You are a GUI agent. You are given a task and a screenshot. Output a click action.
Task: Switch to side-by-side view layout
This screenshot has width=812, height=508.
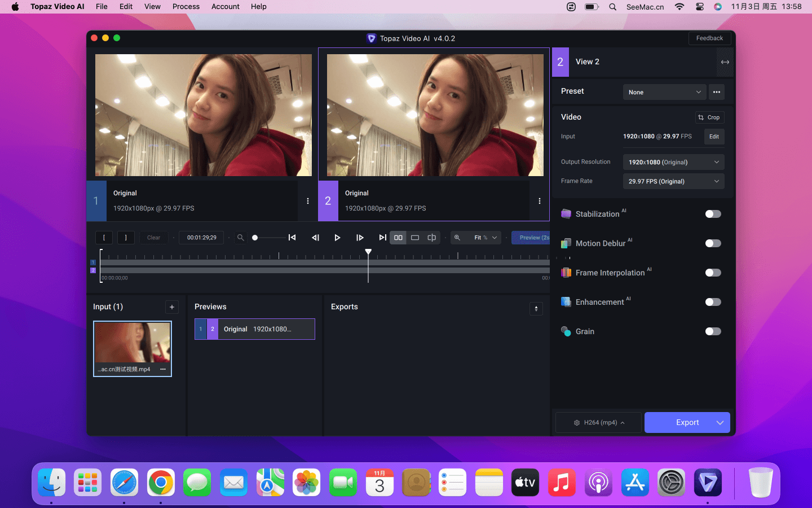tap(398, 238)
